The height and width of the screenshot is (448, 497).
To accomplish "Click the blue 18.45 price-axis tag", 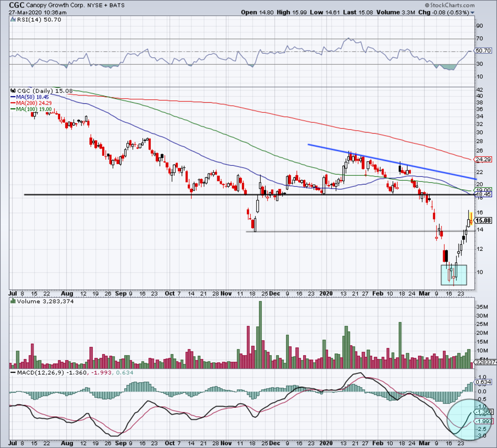I will [483, 194].
